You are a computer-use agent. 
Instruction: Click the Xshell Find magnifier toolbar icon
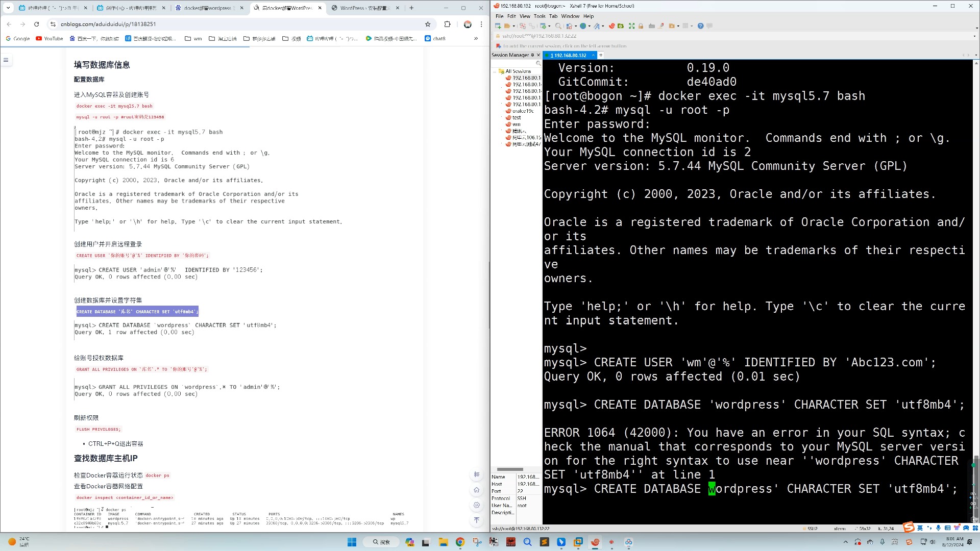(558, 26)
